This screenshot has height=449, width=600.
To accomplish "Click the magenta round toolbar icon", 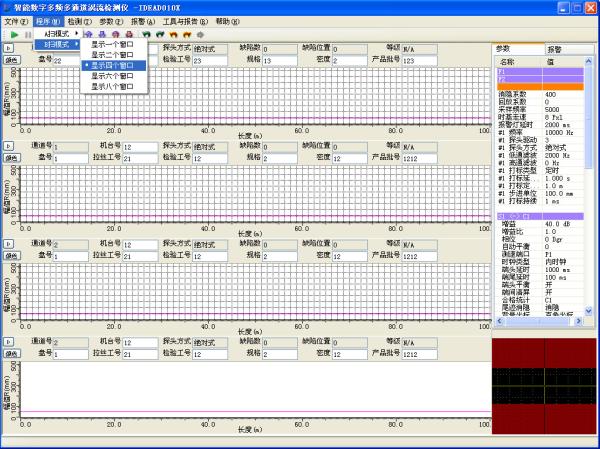I will pyautogui.click(x=116, y=35).
